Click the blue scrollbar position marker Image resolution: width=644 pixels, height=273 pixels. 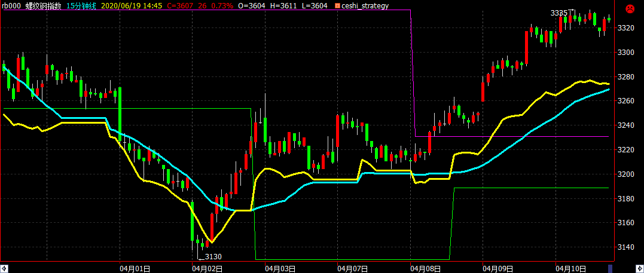pyautogui.click(x=610, y=268)
